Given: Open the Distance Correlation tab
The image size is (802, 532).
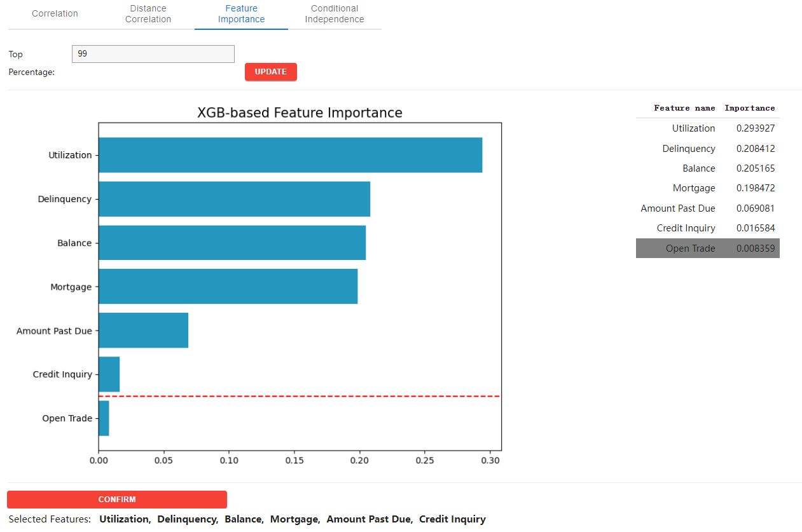Looking at the screenshot, I should [148, 14].
